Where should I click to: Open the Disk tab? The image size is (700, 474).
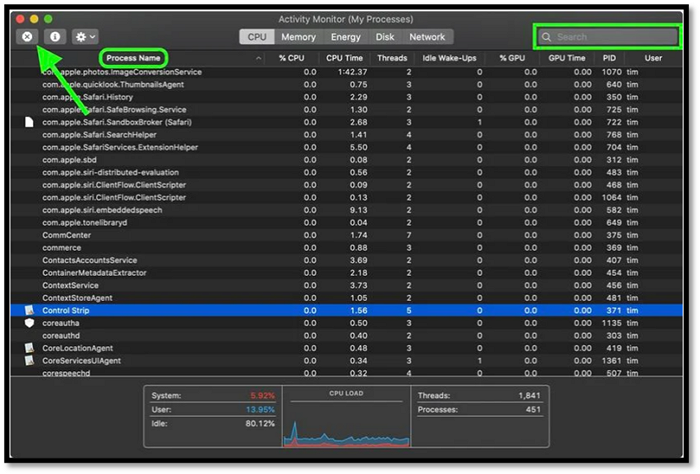click(x=385, y=37)
